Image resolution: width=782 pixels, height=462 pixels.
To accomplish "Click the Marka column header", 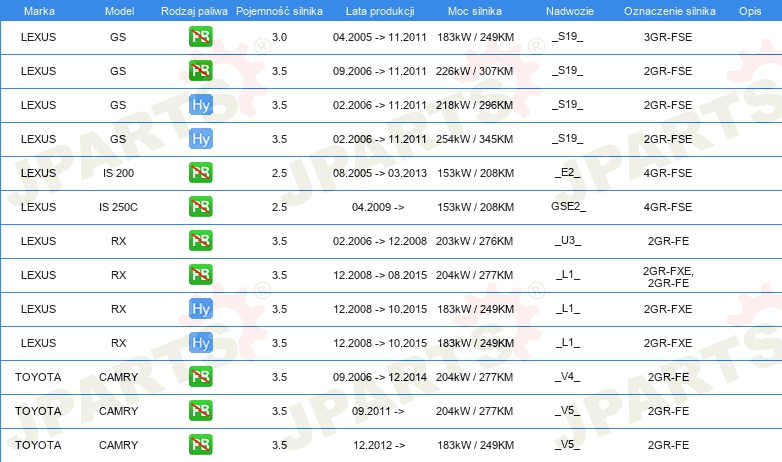I will coord(39,11).
